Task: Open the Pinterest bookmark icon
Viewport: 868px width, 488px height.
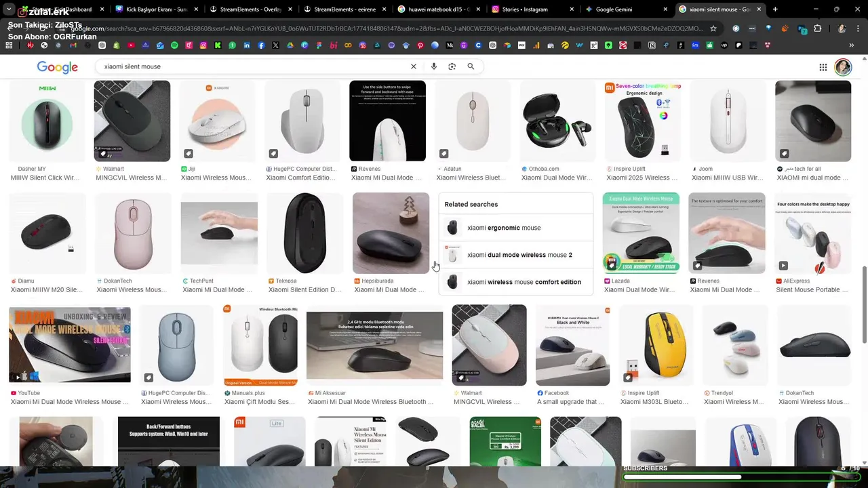Action: (420, 45)
